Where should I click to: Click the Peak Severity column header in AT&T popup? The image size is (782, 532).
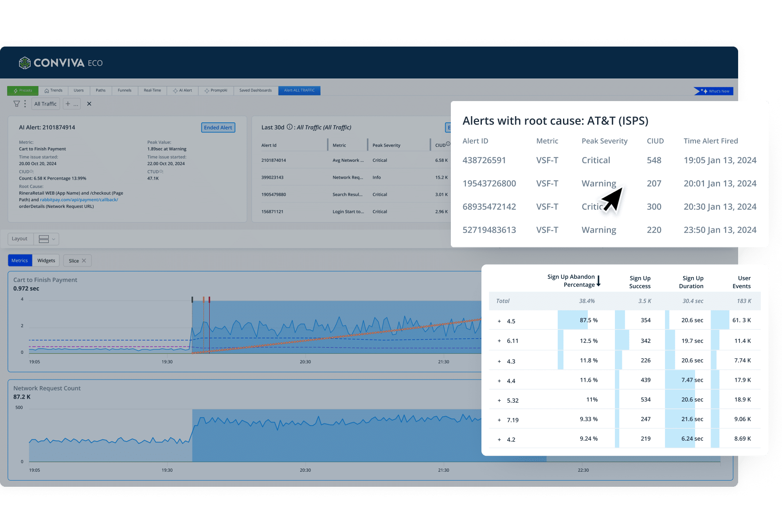pyautogui.click(x=604, y=141)
